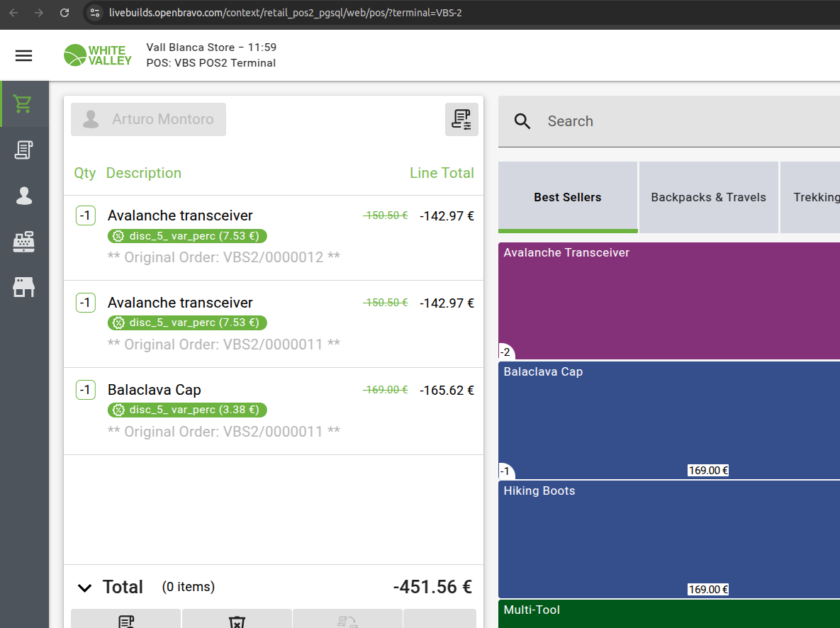Open the customers sidebar icon

[23, 196]
